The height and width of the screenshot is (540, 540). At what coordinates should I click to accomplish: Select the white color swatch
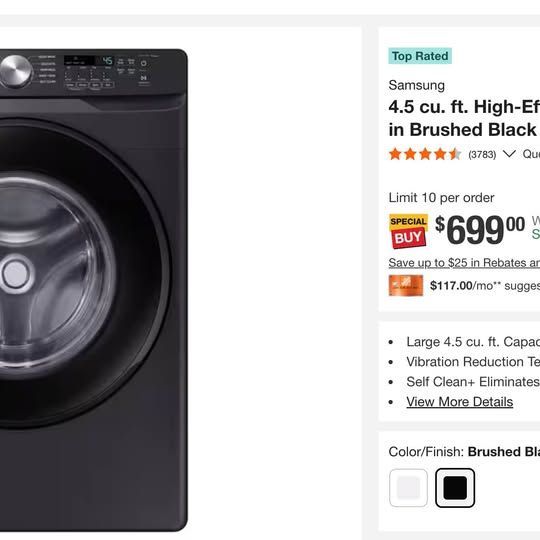[408, 488]
